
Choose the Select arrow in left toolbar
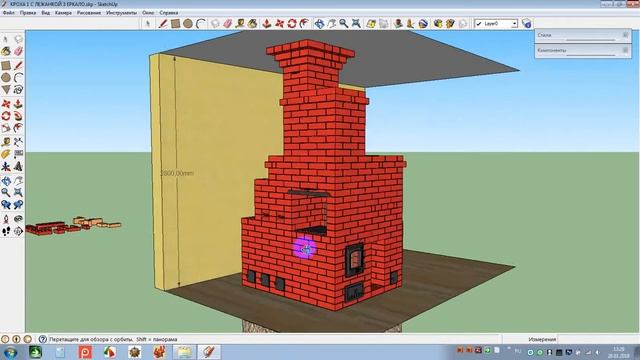(x=6, y=39)
